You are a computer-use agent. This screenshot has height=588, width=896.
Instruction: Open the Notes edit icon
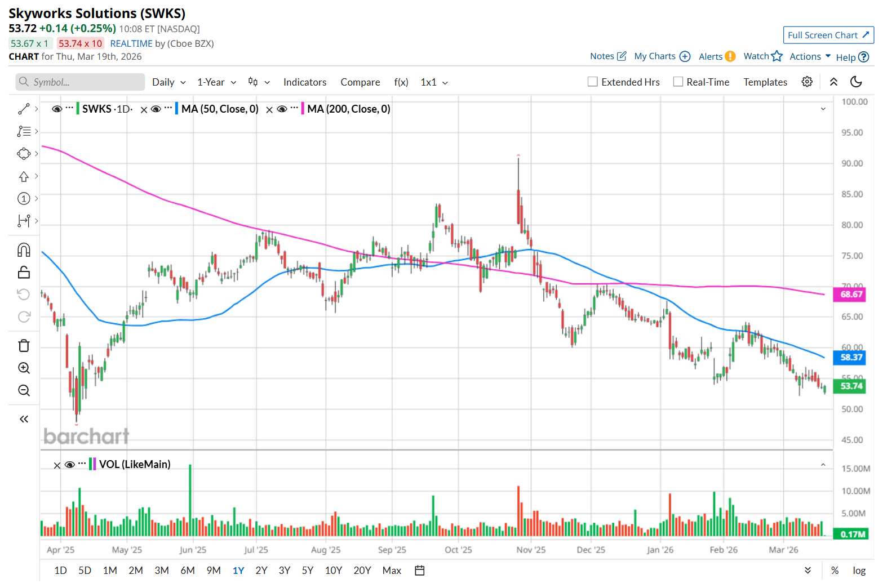(x=622, y=56)
